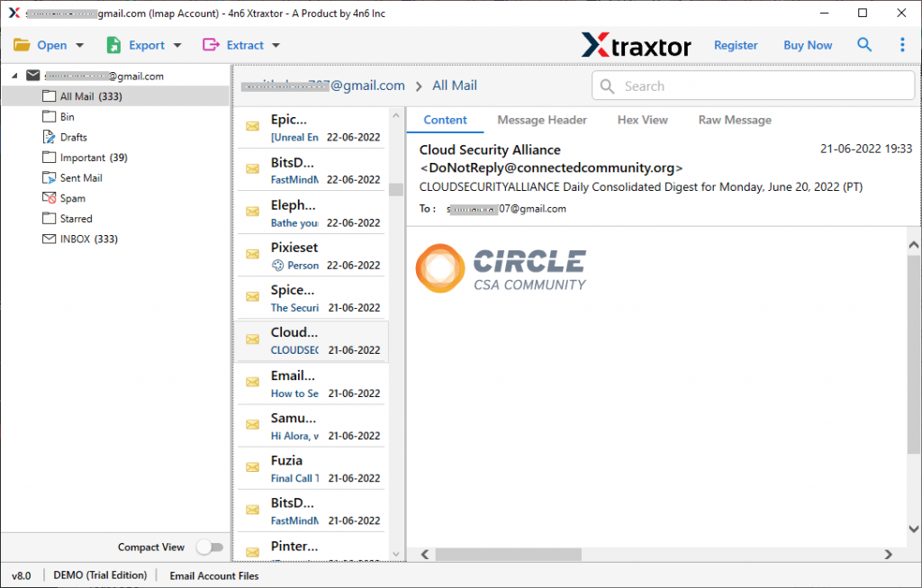Switch to the Message Header tab
The image size is (922, 588).
[541, 120]
